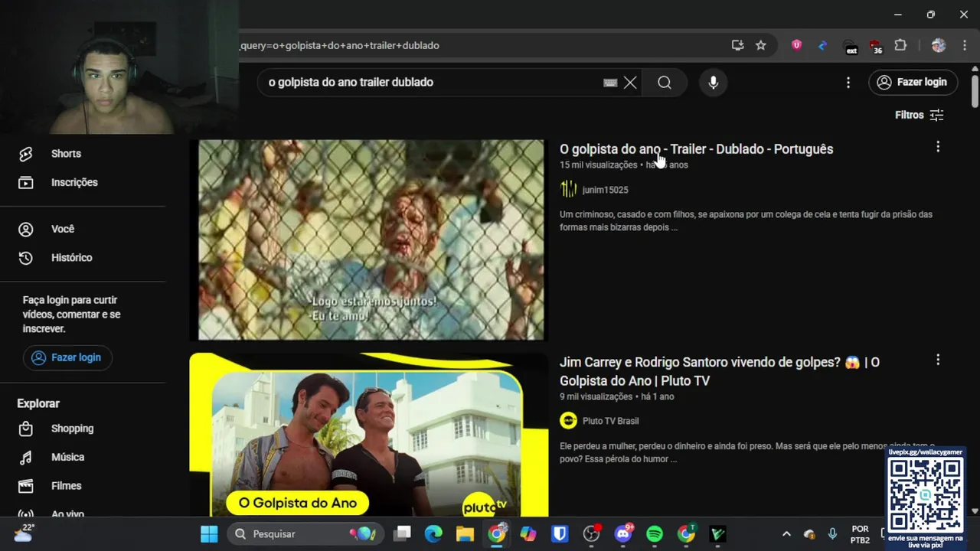The image size is (980, 551).
Task: Click the '9 mil visualizações • há 1 ano' text
Action: (616, 396)
